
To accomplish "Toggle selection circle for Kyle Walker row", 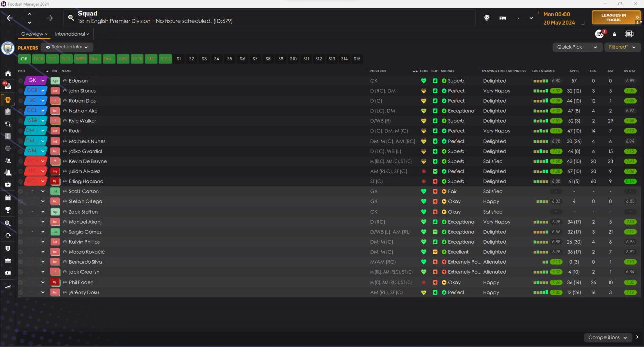I will tap(21, 121).
